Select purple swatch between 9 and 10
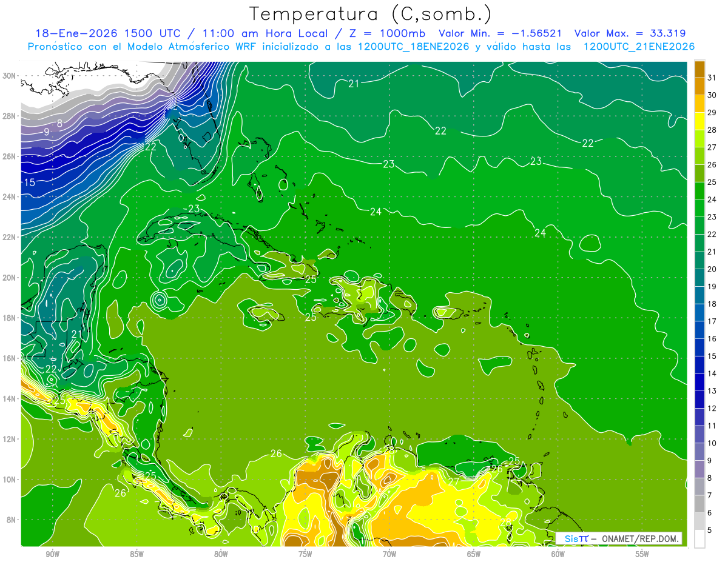Image resolution: width=728 pixels, height=562 pixels. coord(699,452)
